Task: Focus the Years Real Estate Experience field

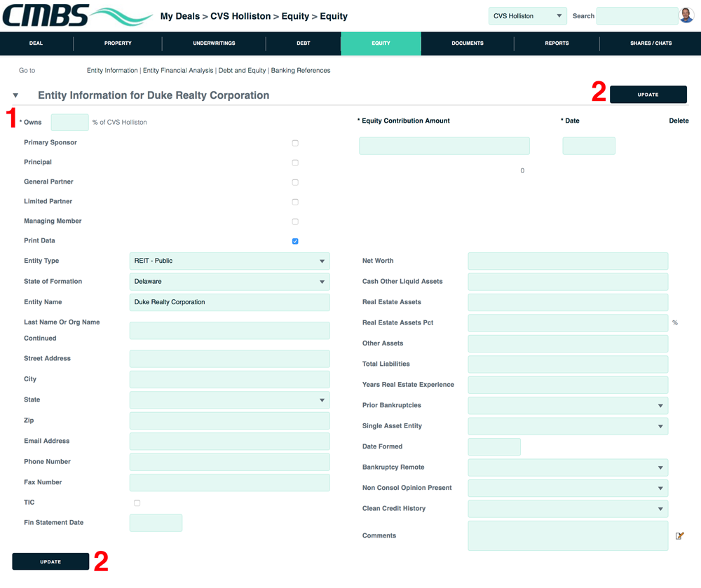Action: point(568,385)
